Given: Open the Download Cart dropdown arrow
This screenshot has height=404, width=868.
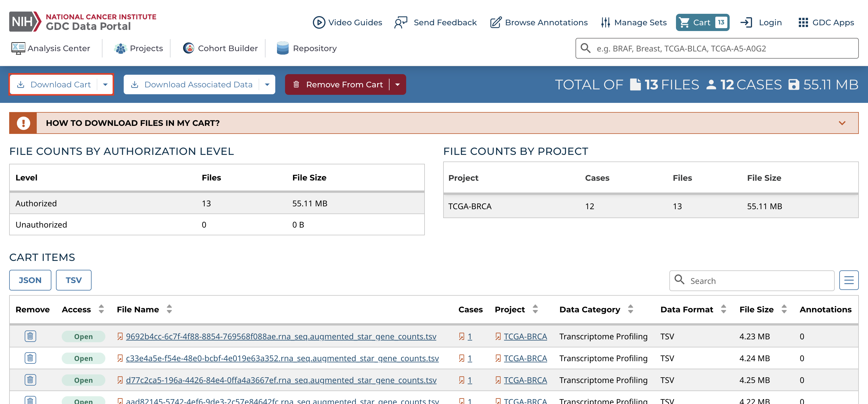Looking at the screenshot, I should coord(105,85).
